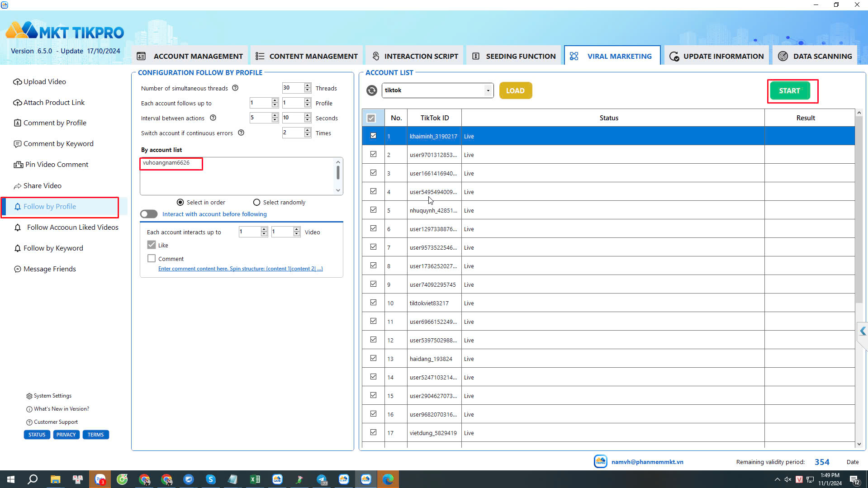The image size is (868, 488).
Task: Uncheck account khaiminh_3190217 row checkbox
Action: pos(373,136)
